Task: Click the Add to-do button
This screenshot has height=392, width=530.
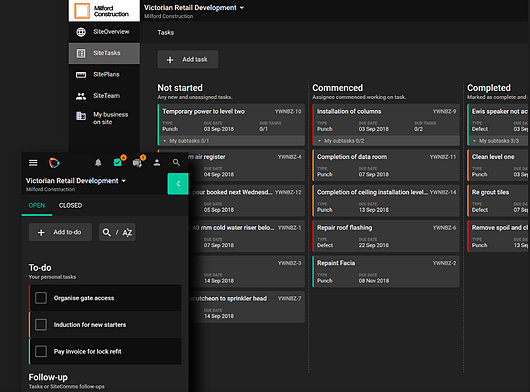Action: pos(60,232)
